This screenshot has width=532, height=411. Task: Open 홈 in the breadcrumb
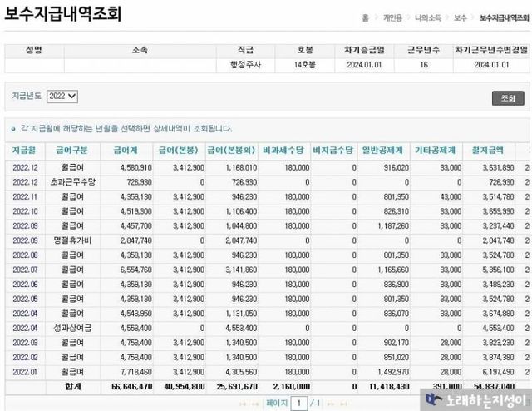(365, 17)
